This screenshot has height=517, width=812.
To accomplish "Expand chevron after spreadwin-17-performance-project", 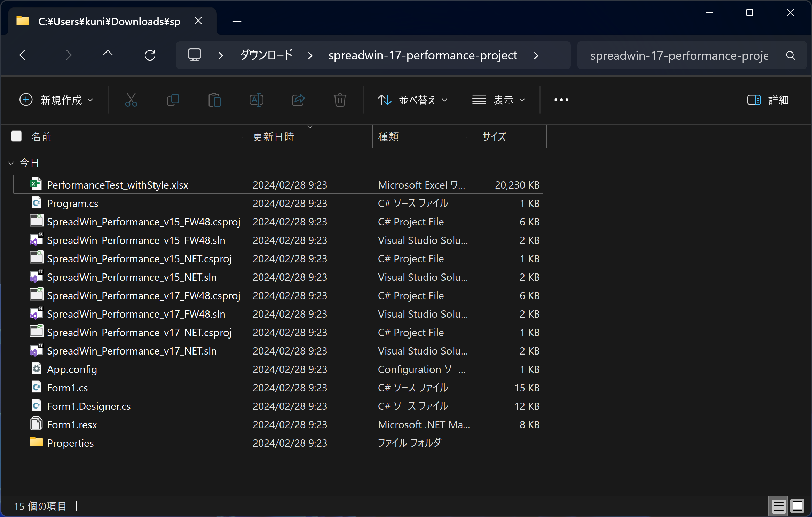I will point(536,55).
